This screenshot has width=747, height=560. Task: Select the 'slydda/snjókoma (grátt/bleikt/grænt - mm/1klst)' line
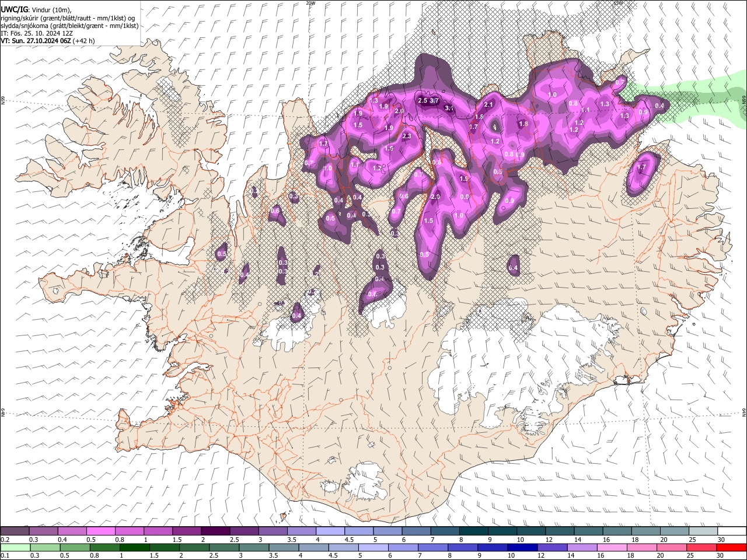point(69,26)
